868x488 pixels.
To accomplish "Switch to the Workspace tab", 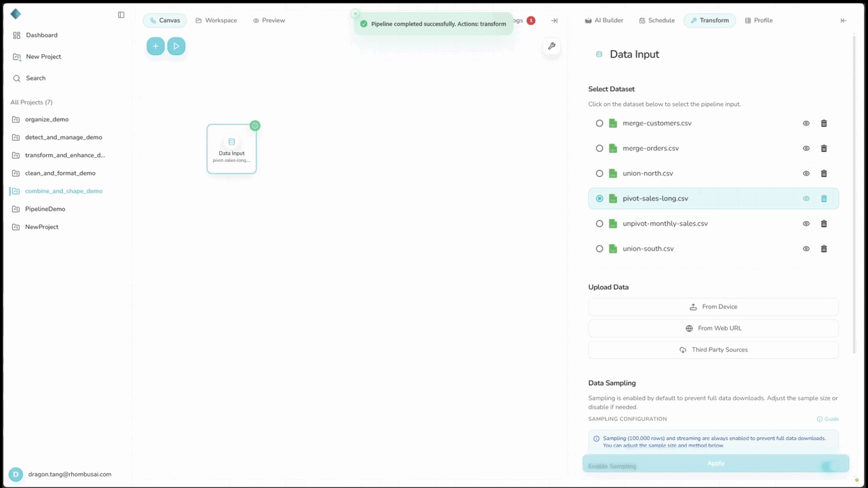I will click(x=216, y=20).
